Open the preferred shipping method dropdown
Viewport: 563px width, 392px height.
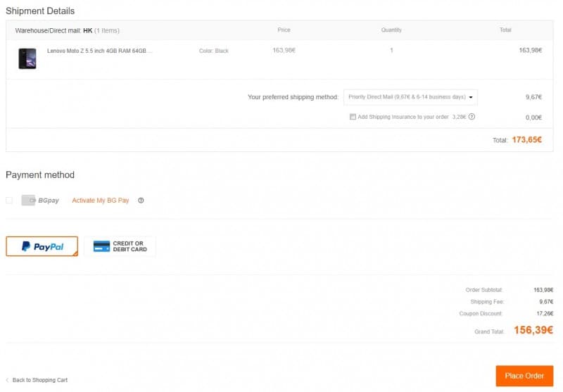[410, 97]
